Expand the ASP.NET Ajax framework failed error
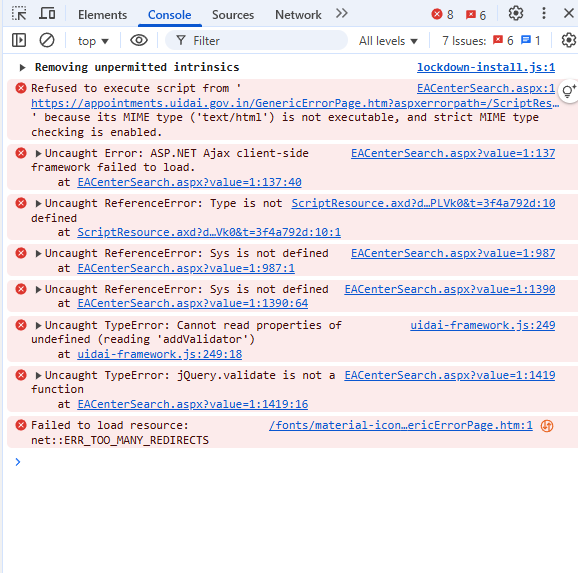Image resolution: width=578 pixels, height=573 pixels. (x=38, y=153)
